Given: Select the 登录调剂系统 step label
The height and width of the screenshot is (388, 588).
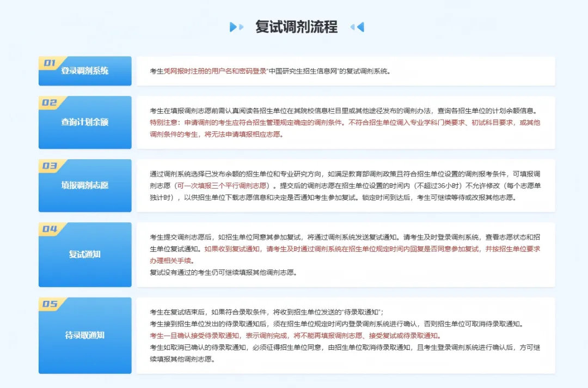Looking at the screenshot, I should (x=85, y=71).
